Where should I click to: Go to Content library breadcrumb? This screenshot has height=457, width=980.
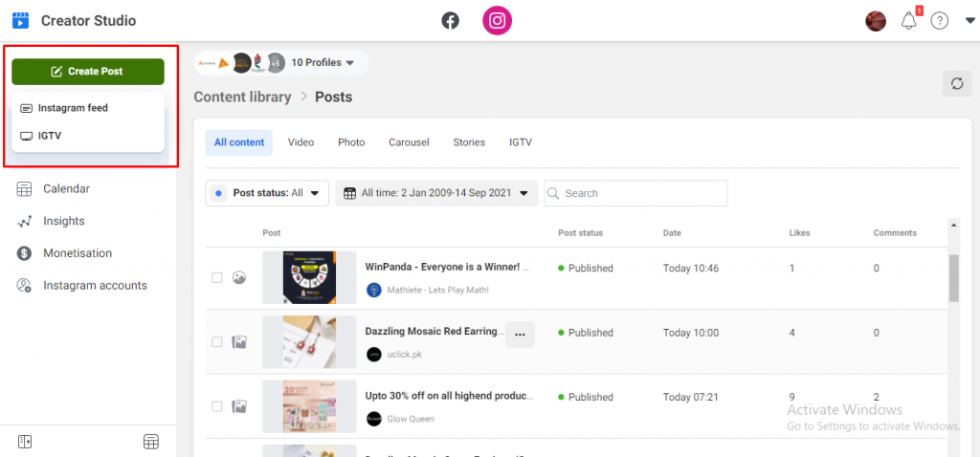pyautogui.click(x=242, y=97)
